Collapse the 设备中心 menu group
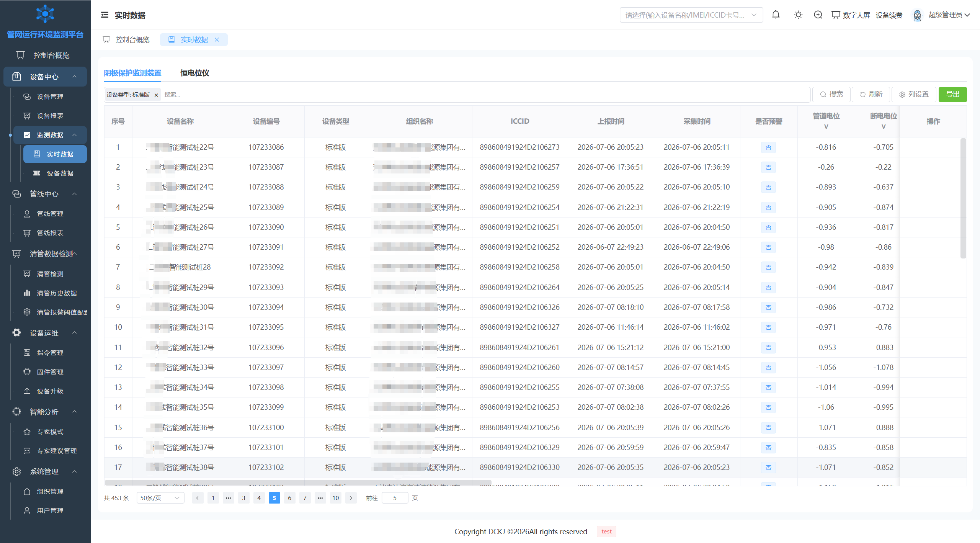 coord(45,77)
